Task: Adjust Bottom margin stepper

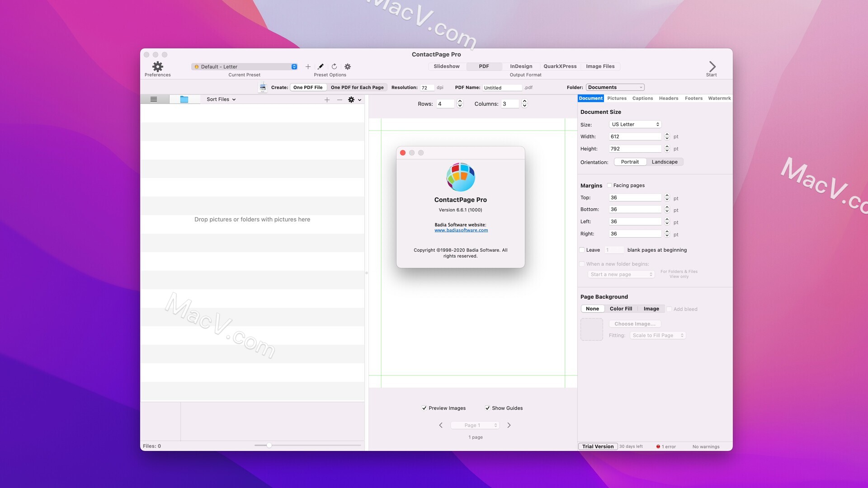Action: [x=667, y=209]
